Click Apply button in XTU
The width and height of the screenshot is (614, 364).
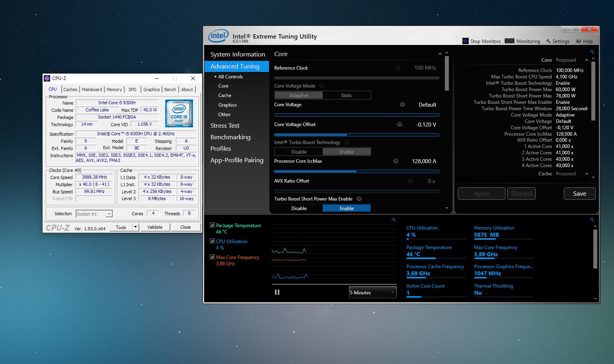point(481,194)
